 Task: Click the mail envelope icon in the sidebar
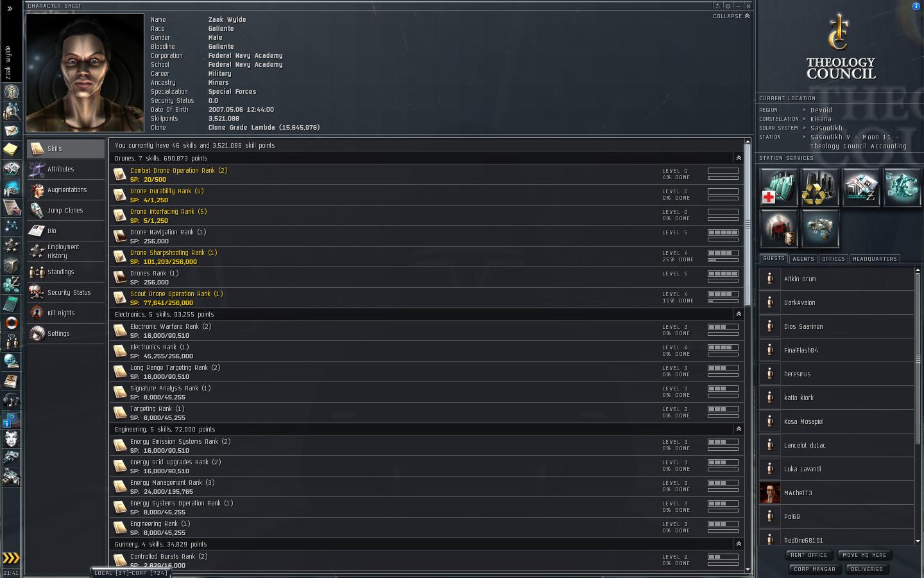point(11,130)
